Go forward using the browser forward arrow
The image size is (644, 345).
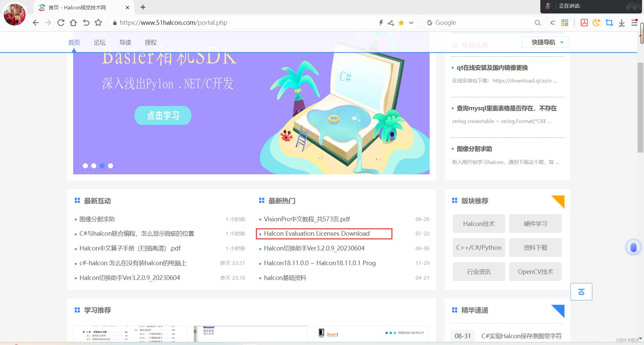[x=48, y=23]
